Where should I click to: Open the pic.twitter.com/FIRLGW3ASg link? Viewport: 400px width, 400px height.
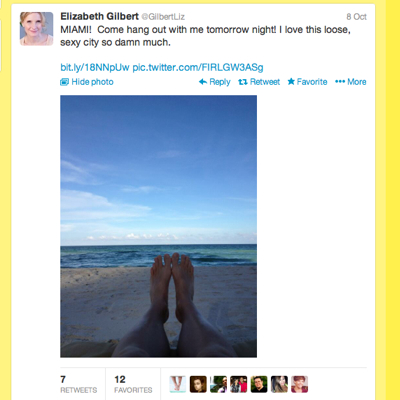pyautogui.click(x=198, y=67)
